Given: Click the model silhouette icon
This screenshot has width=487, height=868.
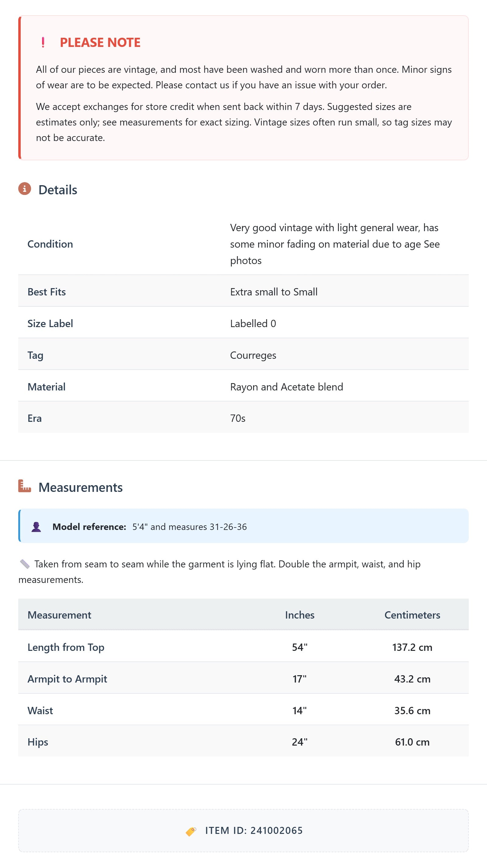Looking at the screenshot, I should tap(36, 527).
